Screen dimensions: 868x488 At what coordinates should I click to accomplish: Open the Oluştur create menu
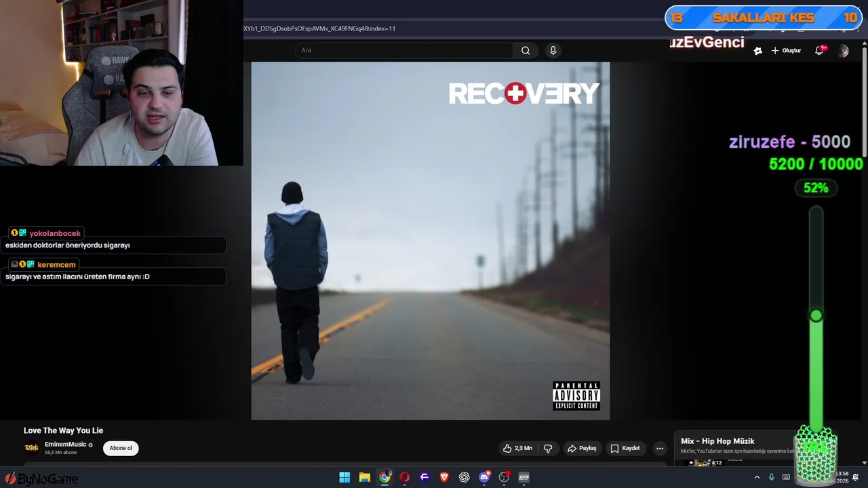[786, 51]
